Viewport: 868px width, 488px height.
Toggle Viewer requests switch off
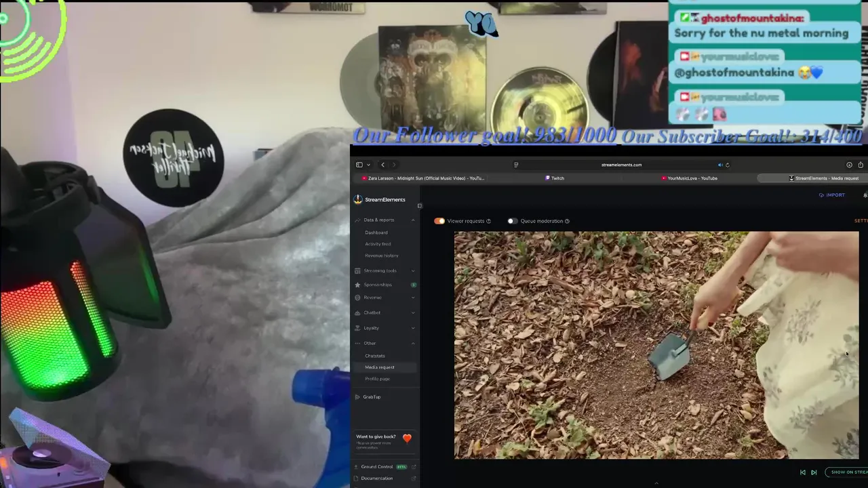click(x=439, y=221)
